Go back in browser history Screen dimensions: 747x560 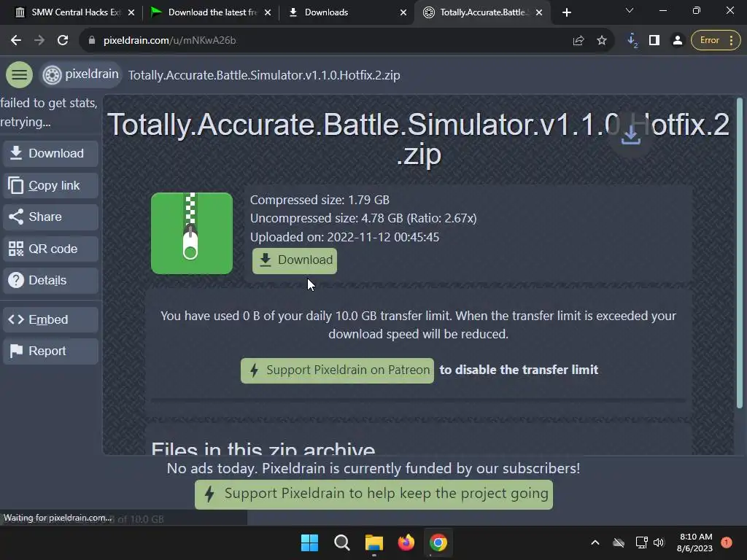(x=16, y=41)
